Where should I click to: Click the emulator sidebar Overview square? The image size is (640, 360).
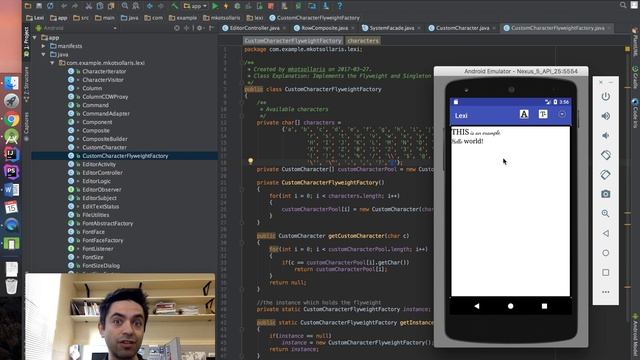(606, 272)
